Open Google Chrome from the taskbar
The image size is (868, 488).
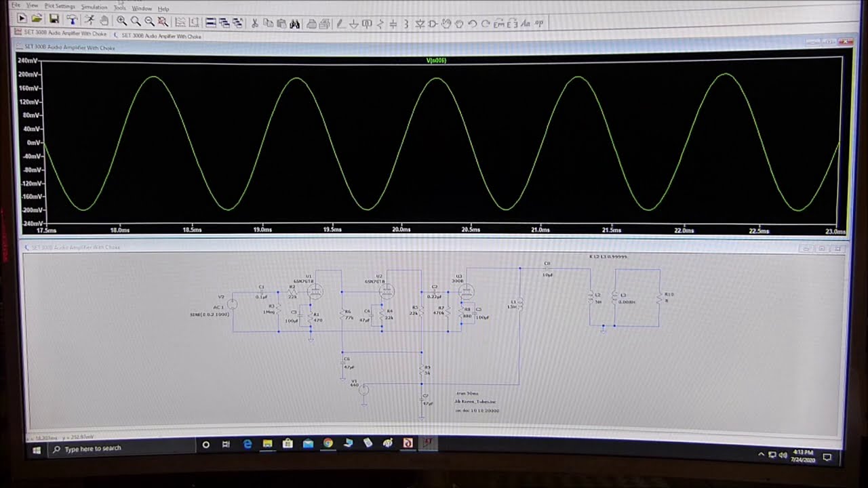click(x=328, y=443)
